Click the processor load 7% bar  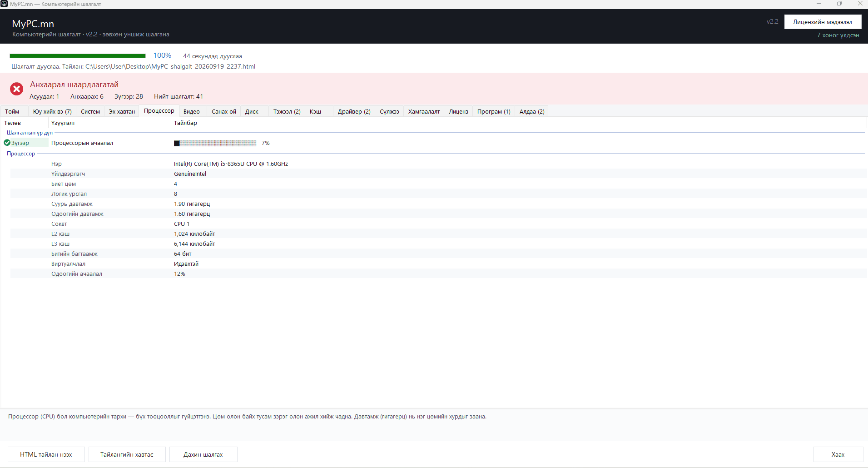click(x=215, y=143)
